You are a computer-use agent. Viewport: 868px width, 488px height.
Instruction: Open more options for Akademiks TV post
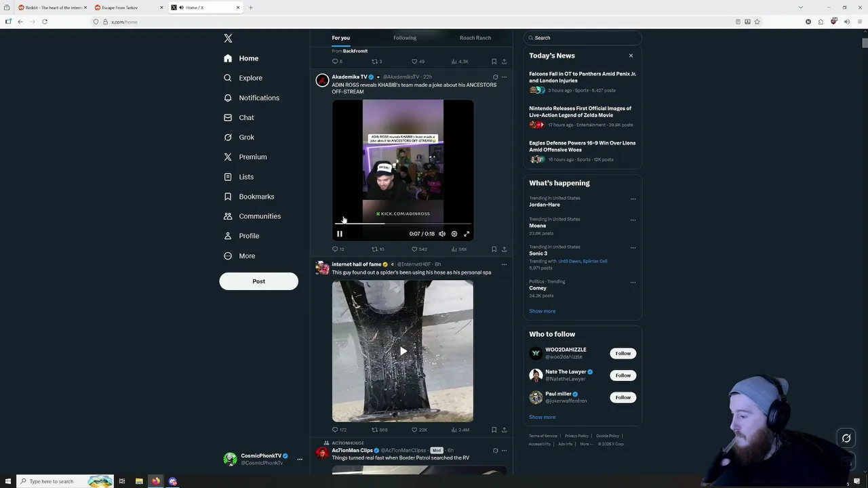point(504,77)
